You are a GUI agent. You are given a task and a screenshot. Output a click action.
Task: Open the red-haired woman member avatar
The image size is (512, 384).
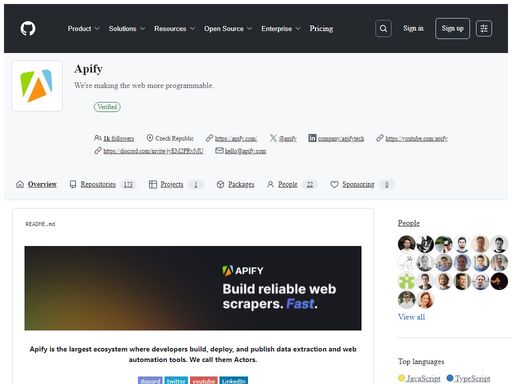[x=425, y=300]
